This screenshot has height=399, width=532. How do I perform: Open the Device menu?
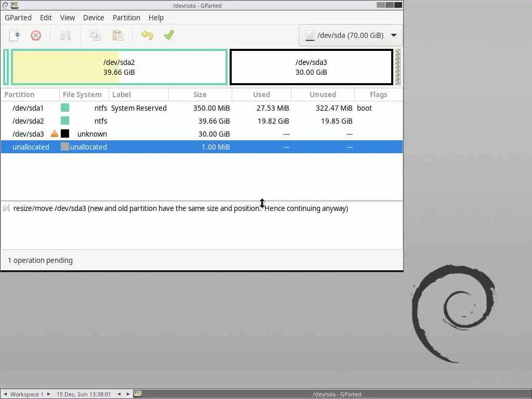[94, 18]
